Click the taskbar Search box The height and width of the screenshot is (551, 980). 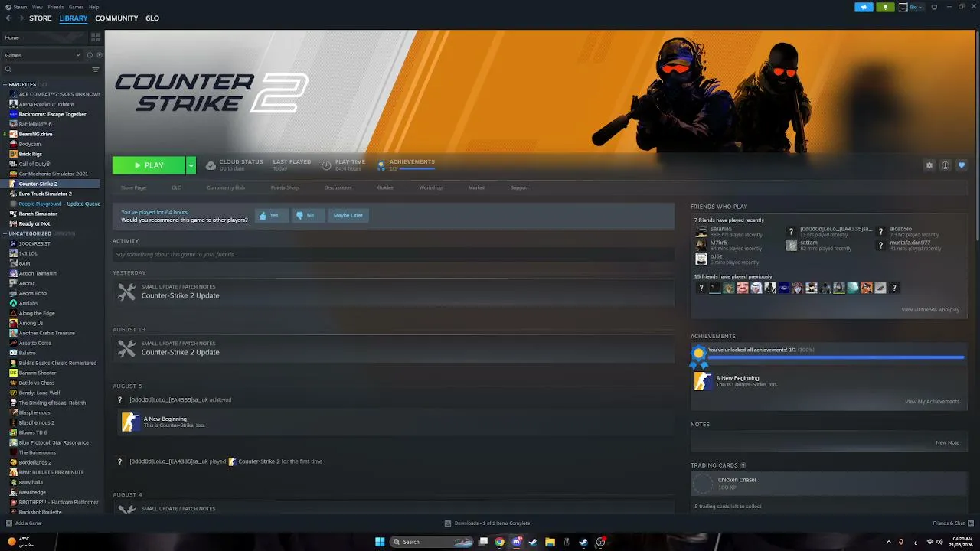coord(433,542)
